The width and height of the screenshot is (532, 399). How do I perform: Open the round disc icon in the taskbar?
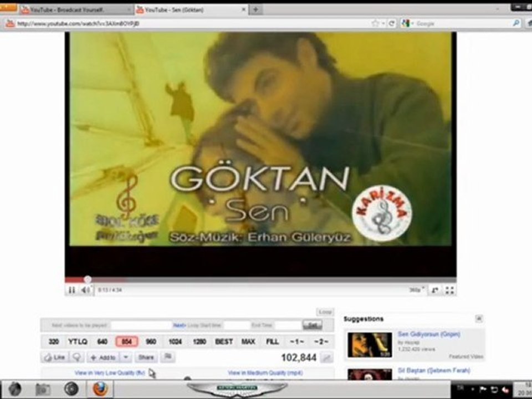(71, 389)
